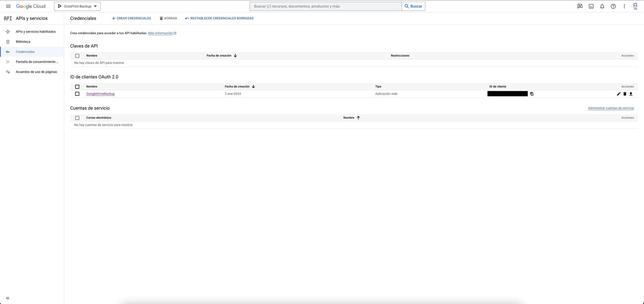Open the three-dot settings menu

click(x=624, y=6)
